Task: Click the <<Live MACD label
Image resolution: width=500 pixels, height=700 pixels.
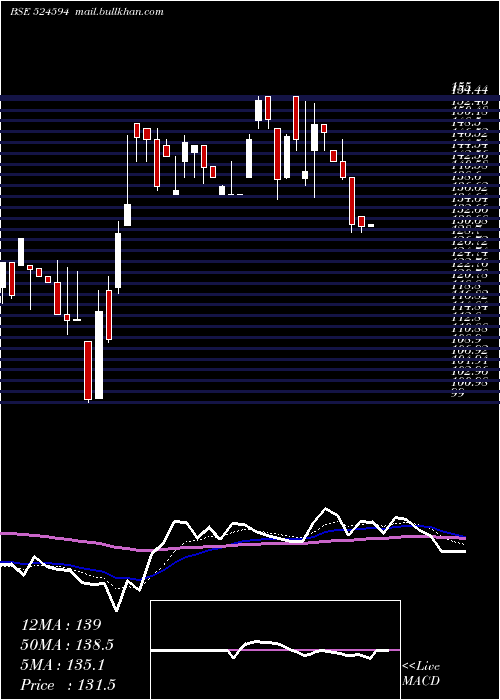Action: click(421, 674)
